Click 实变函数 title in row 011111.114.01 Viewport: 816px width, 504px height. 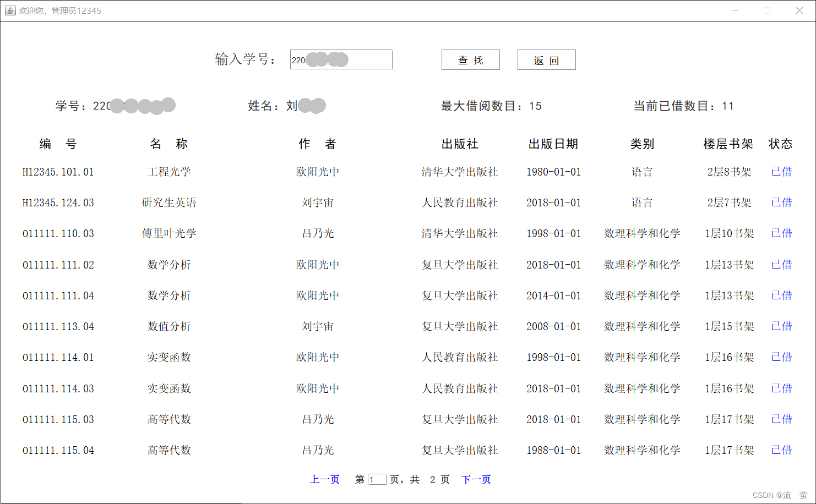click(x=169, y=357)
